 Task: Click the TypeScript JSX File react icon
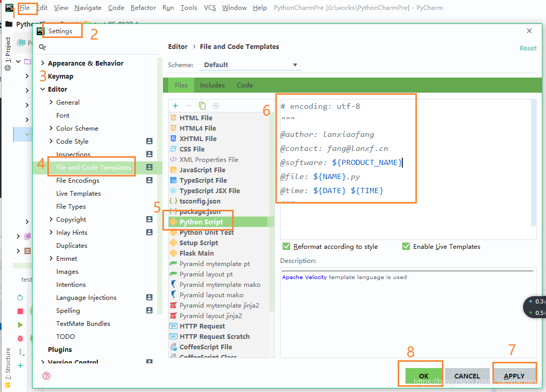pos(173,191)
